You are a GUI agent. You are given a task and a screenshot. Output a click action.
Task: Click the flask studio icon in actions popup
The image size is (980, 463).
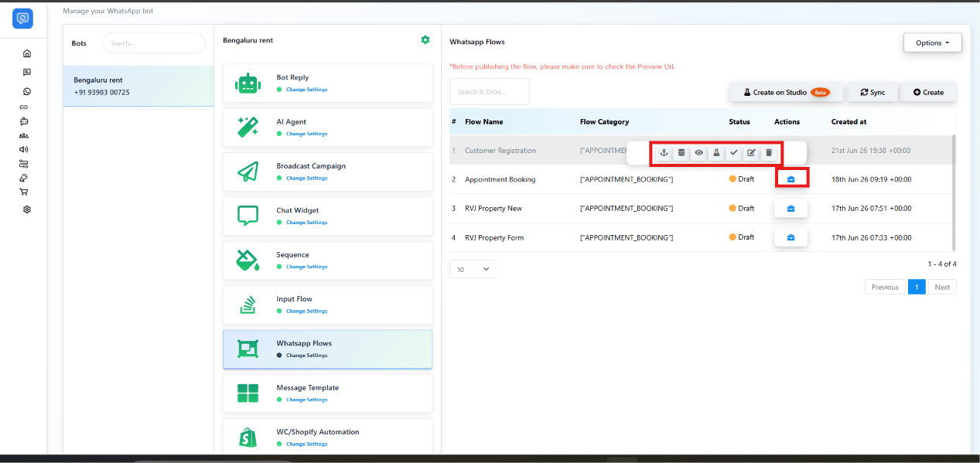click(716, 153)
